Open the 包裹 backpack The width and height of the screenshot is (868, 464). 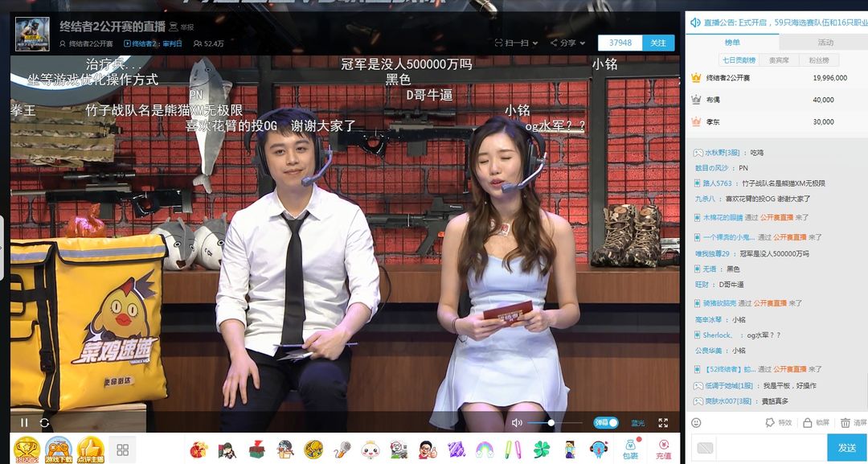[x=631, y=449]
